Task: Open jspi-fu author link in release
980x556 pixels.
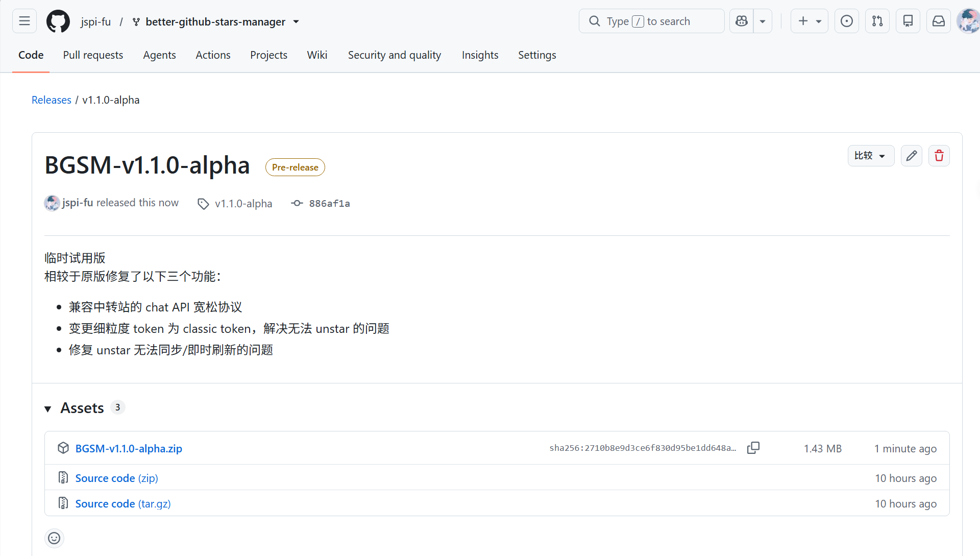Action: point(78,203)
